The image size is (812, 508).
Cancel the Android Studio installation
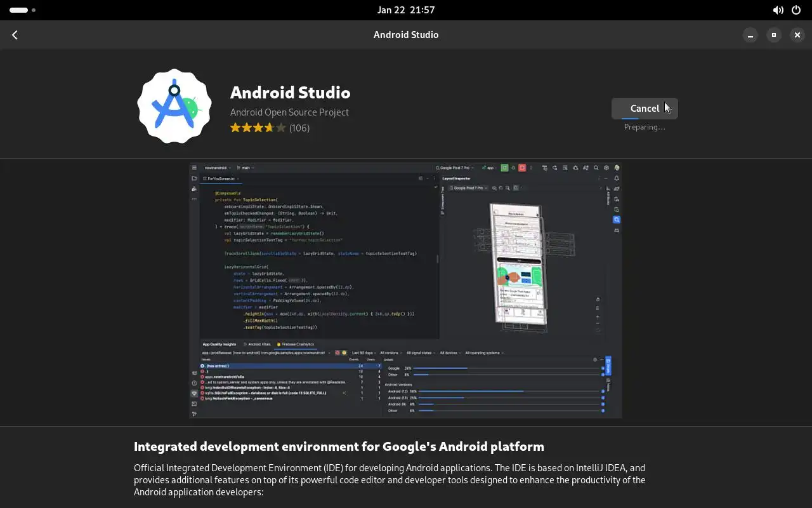pos(645,109)
